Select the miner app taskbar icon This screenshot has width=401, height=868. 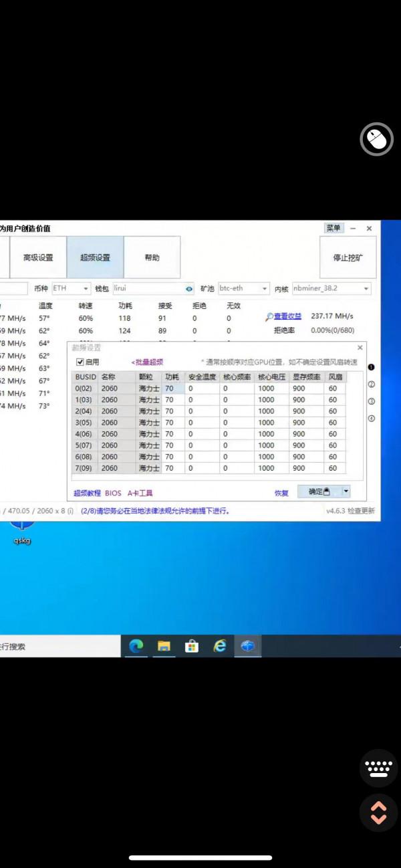coord(247,646)
